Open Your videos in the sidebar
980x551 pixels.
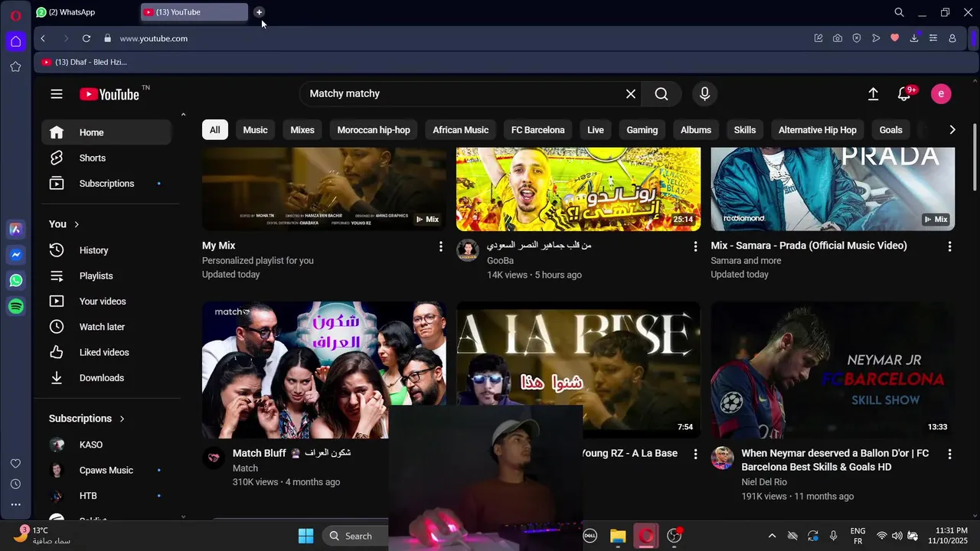point(106,302)
